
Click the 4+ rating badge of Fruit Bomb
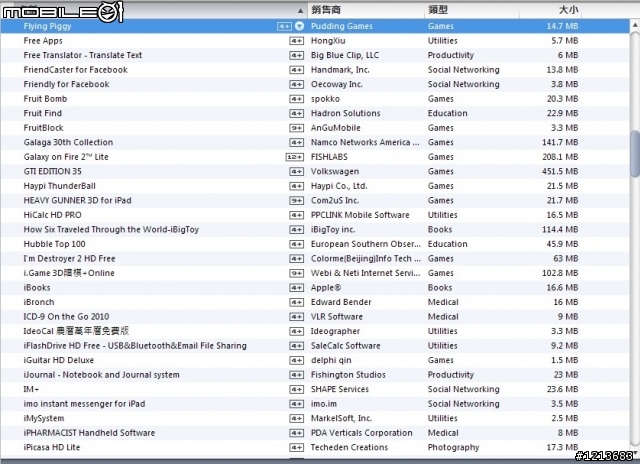pos(296,99)
